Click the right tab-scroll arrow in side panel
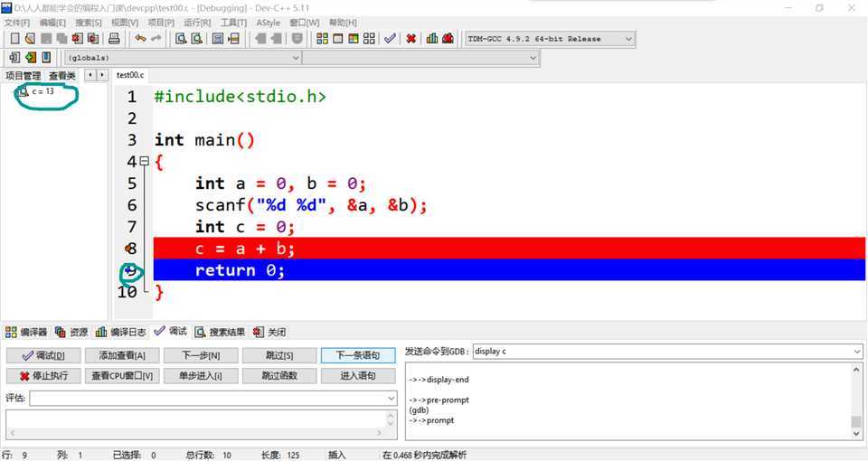Image resolution: width=868 pixels, height=461 pixels. pos(102,75)
